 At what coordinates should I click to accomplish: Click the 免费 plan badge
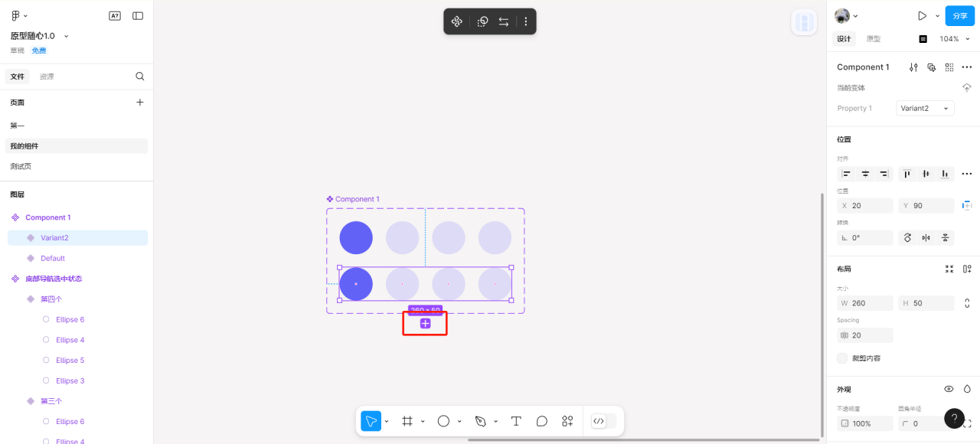point(39,51)
